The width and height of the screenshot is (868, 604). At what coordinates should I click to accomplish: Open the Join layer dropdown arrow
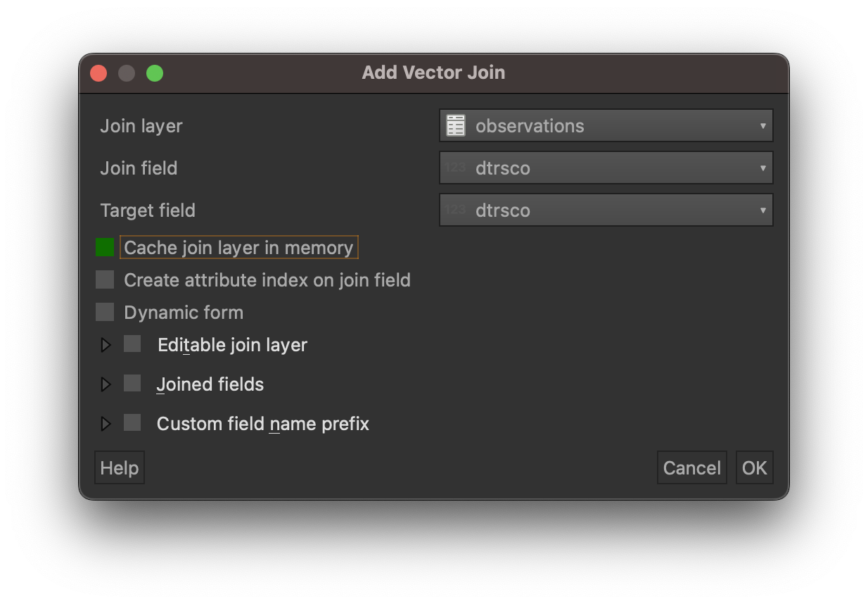(x=762, y=126)
